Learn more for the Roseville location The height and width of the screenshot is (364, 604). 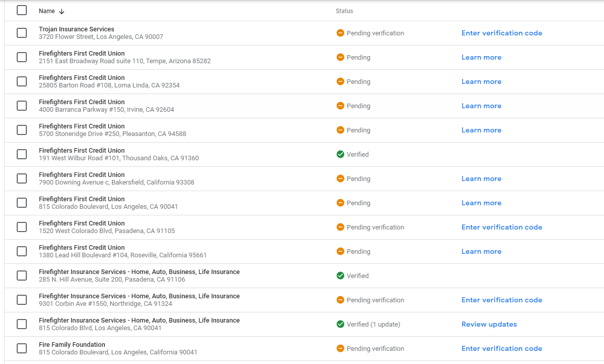[x=481, y=251]
